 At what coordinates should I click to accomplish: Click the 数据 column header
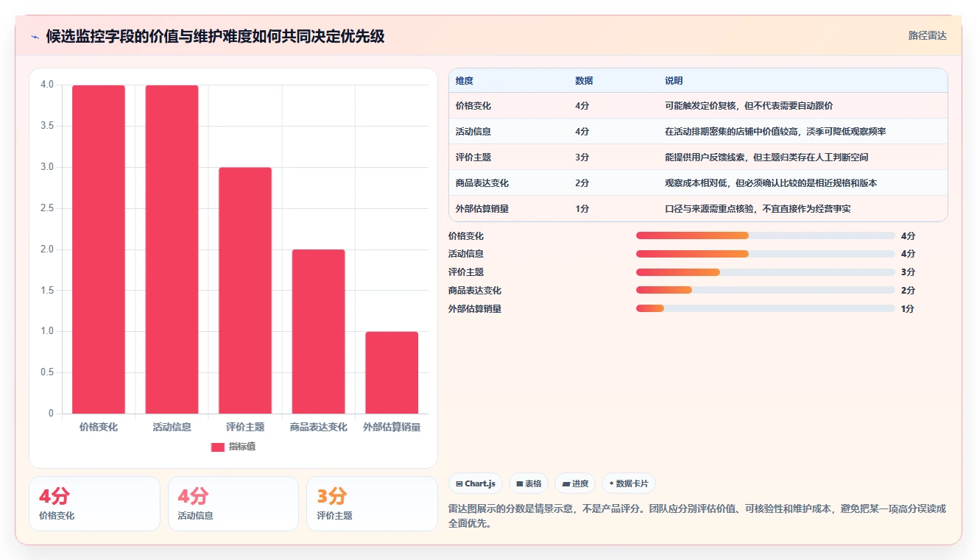click(x=584, y=81)
